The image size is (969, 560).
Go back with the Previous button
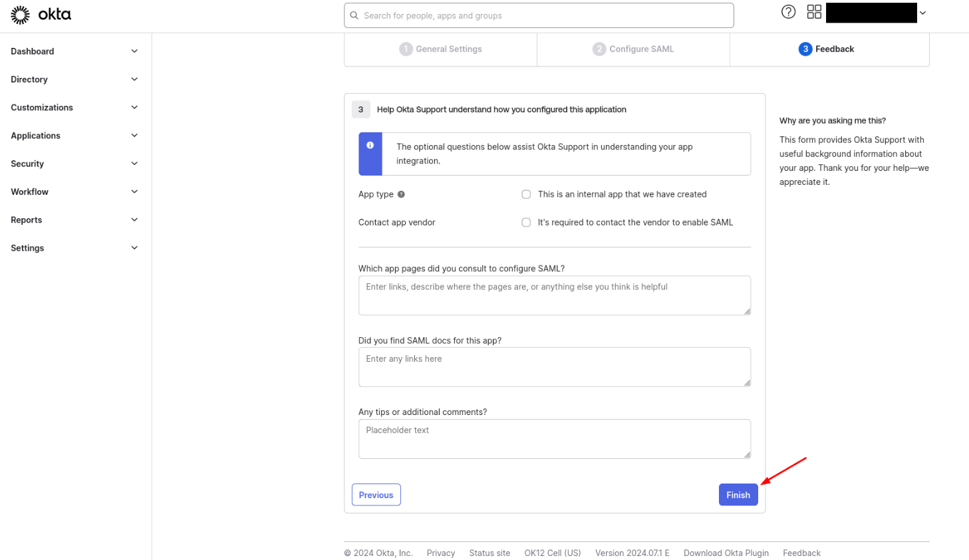click(x=376, y=495)
